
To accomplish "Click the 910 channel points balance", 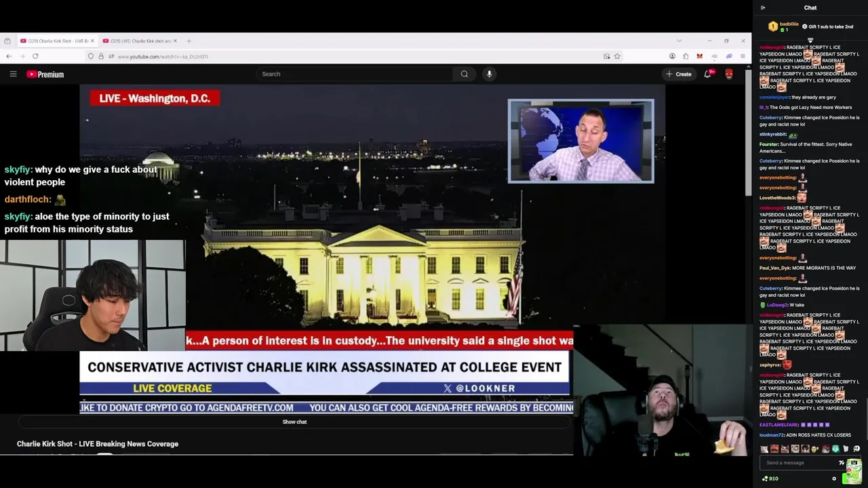I will pyautogui.click(x=770, y=479).
